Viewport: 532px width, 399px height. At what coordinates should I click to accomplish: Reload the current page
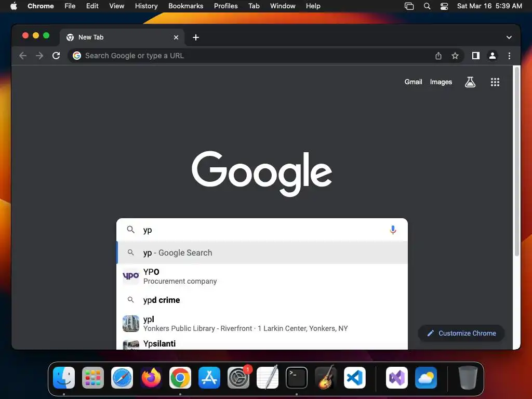tap(56, 56)
